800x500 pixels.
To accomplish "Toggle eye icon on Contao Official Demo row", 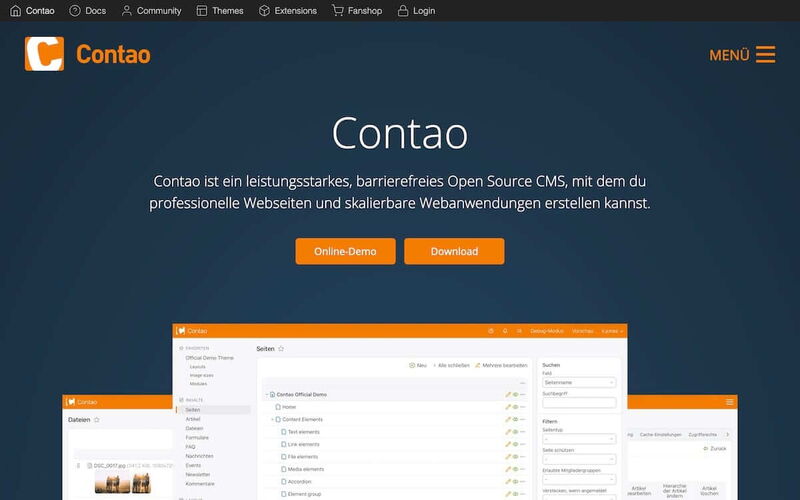I will 515,395.
